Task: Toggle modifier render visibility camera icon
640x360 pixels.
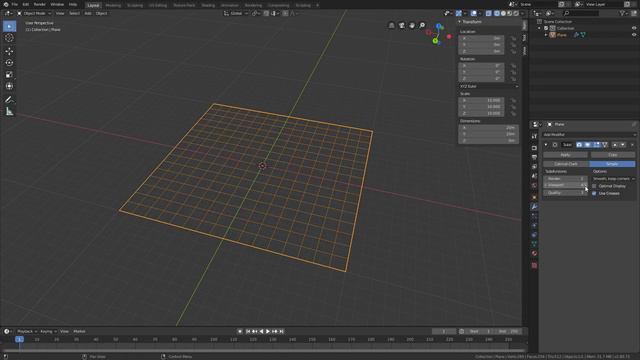Action: coord(579,145)
